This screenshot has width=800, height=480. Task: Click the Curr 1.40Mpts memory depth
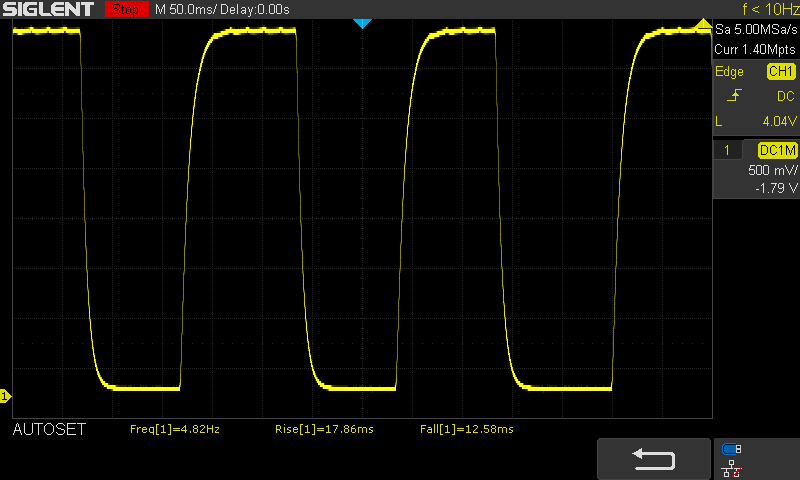[x=755, y=49]
